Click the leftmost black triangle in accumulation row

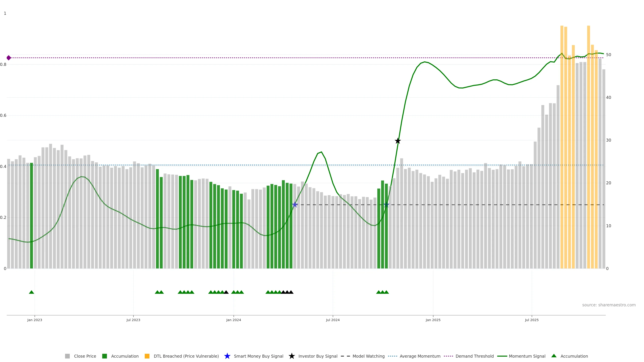[226, 292]
